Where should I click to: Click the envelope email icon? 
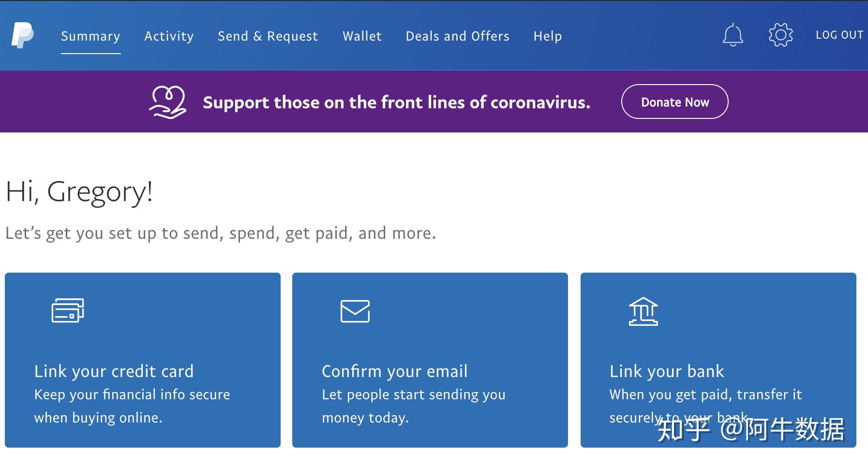click(355, 311)
